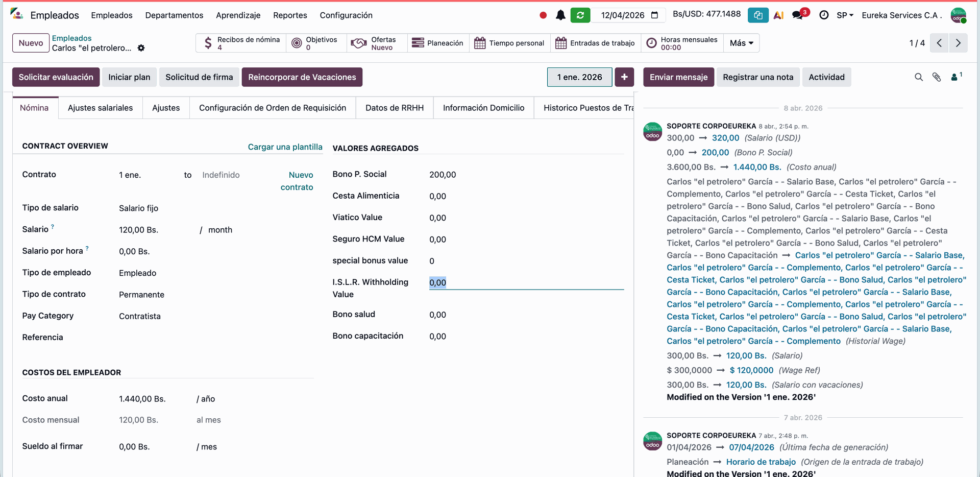Click the notification bell icon
Image resolution: width=980 pixels, height=477 pixels.
pos(560,15)
